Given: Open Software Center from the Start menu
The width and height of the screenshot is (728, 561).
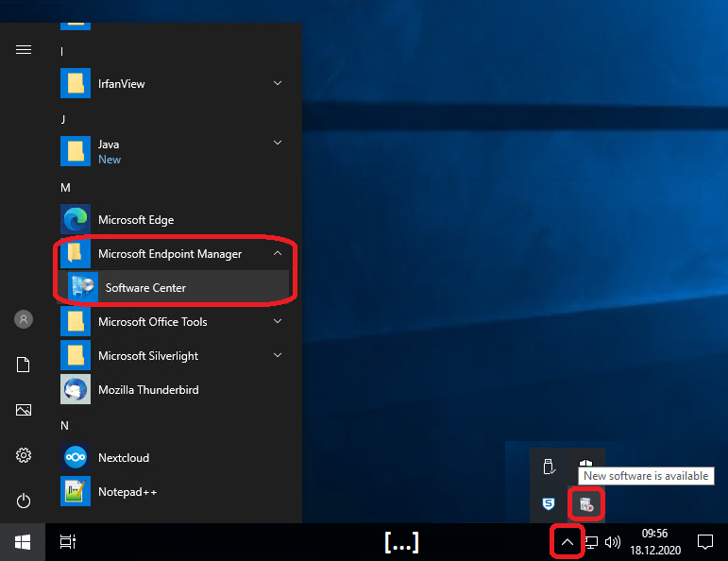Looking at the screenshot, I should click(145, 288).
